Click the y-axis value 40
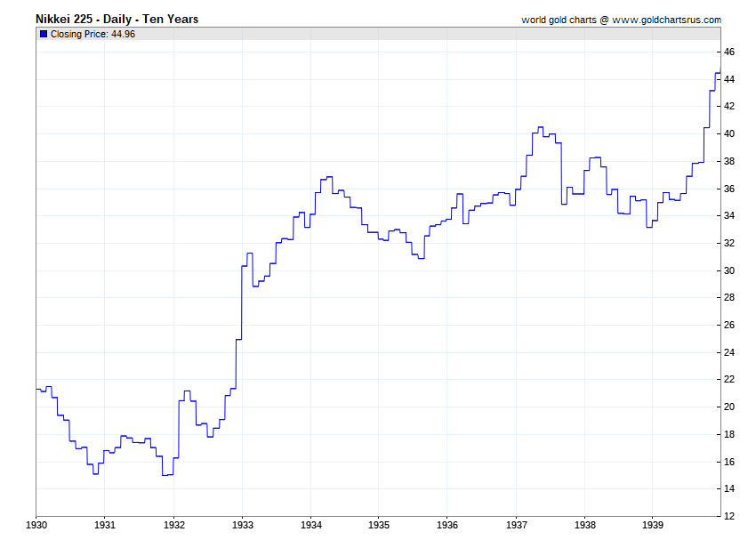This screenshot has height=548, width=756. 729,133
